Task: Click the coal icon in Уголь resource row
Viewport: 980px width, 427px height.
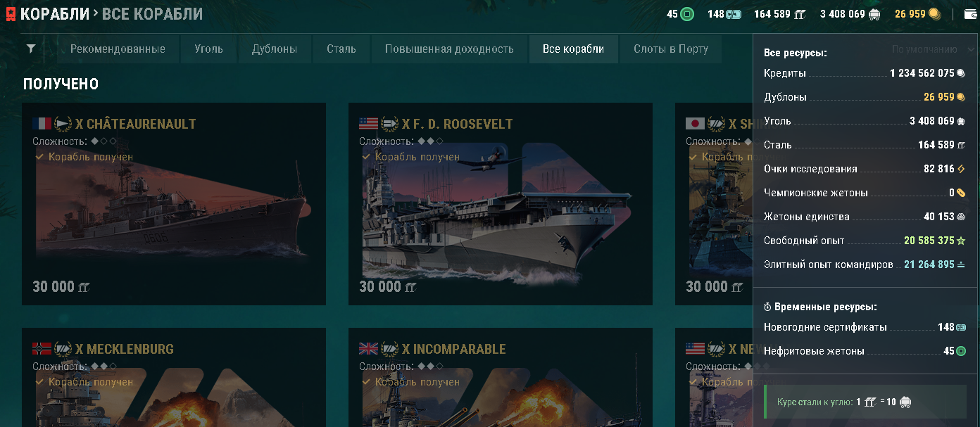Action: pyautogui.click(x=961, y=121)
